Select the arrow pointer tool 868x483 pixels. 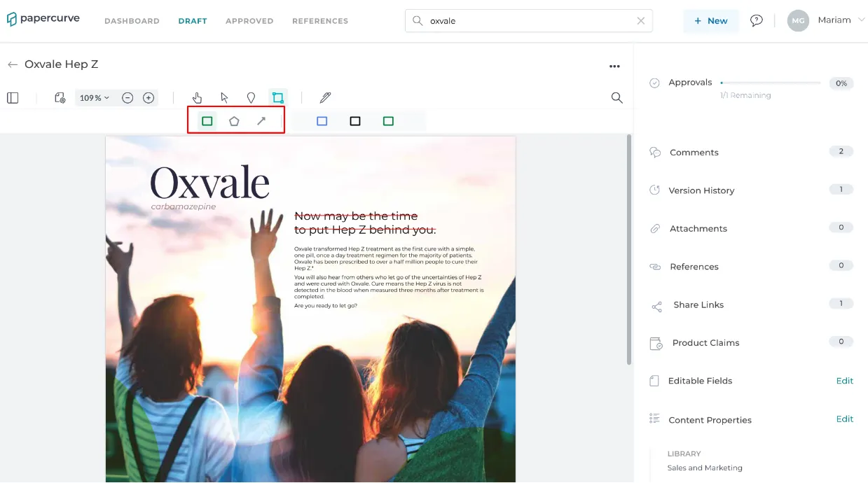pyautogui.click(x=224, y=98)
